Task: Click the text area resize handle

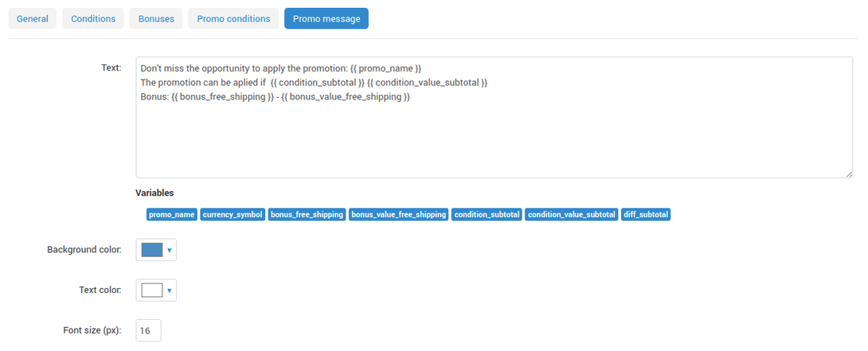Action: point(849,174)
